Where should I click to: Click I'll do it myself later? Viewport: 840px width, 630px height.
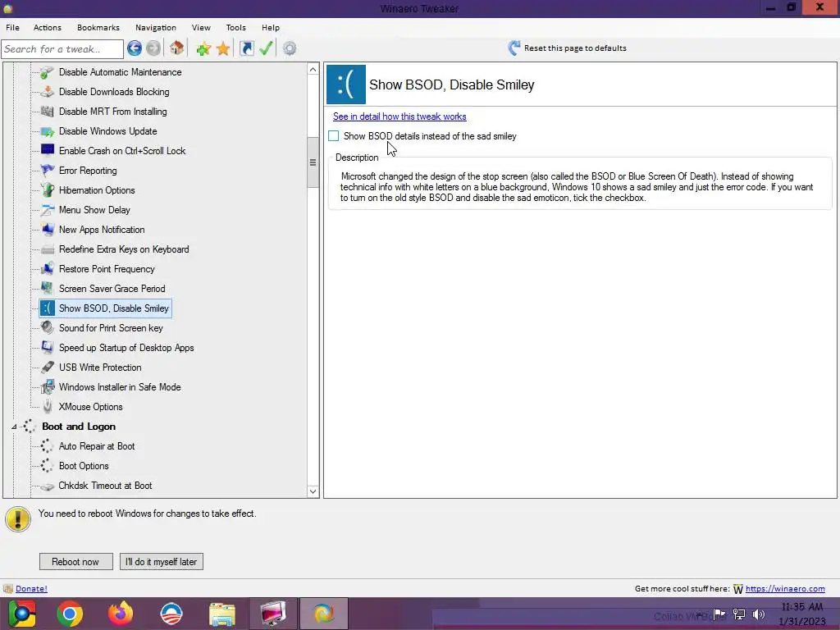click(x=162, y=561)
